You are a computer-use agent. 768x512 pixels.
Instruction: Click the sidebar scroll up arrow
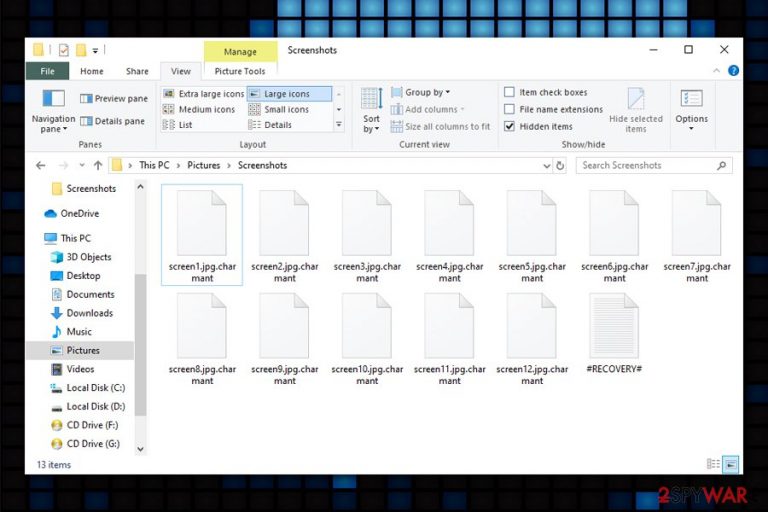tap(141, 187)
